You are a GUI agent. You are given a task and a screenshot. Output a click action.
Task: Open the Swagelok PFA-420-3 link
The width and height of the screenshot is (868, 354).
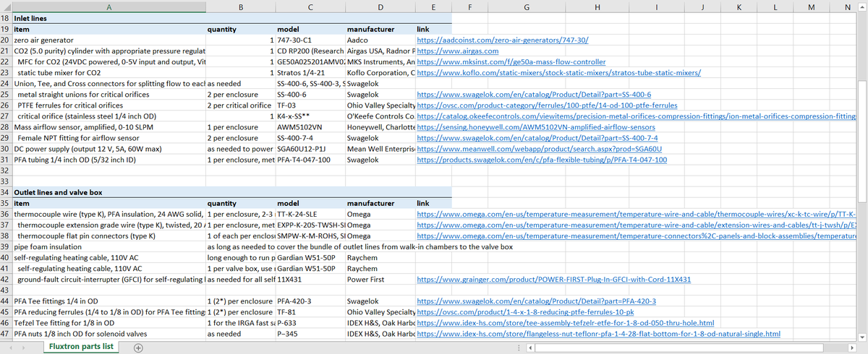[x=537, y=301]
